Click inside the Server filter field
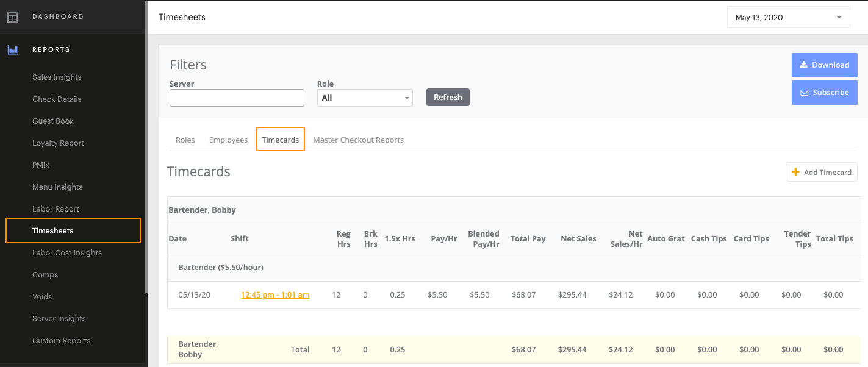The width and height of the screenshot is (868, 367). point(237,98)
